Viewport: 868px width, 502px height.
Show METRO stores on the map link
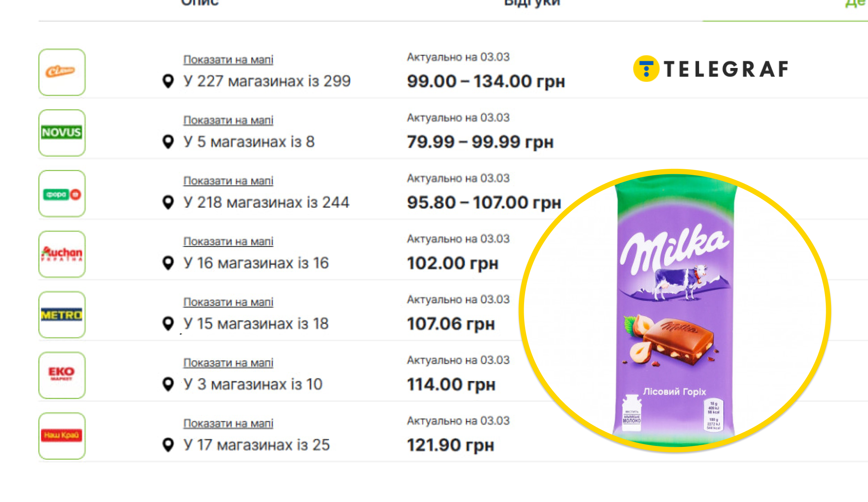[228, 302]
